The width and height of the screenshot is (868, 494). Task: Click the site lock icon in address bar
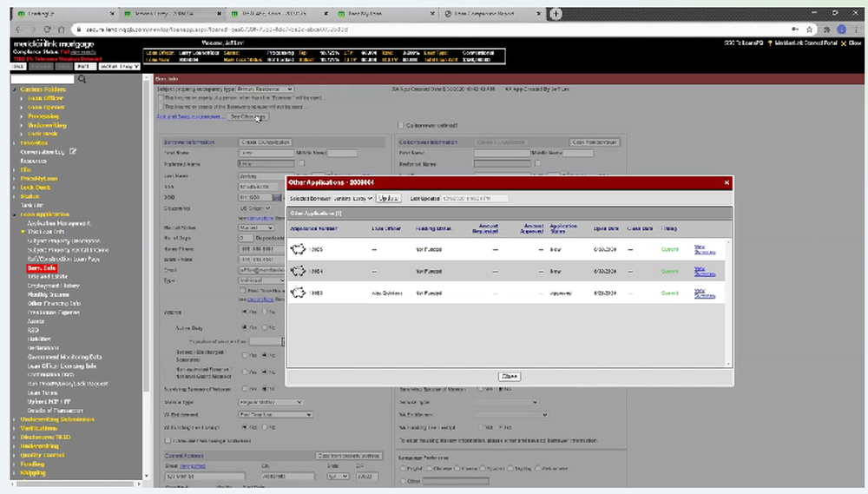click(x=80, y=30)
